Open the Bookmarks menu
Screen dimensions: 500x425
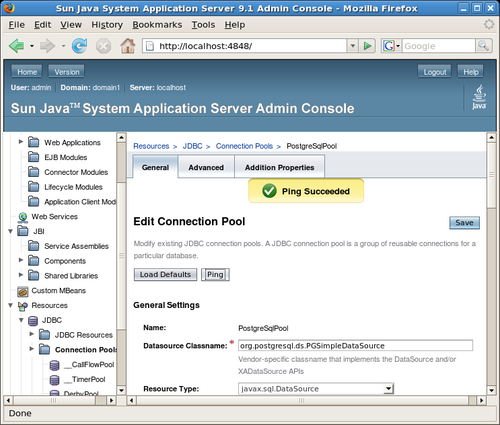tap(157, 25)
